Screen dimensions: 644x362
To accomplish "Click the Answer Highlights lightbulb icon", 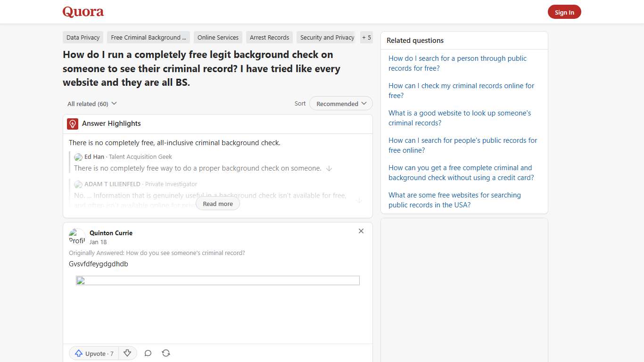I will [72, 123].
